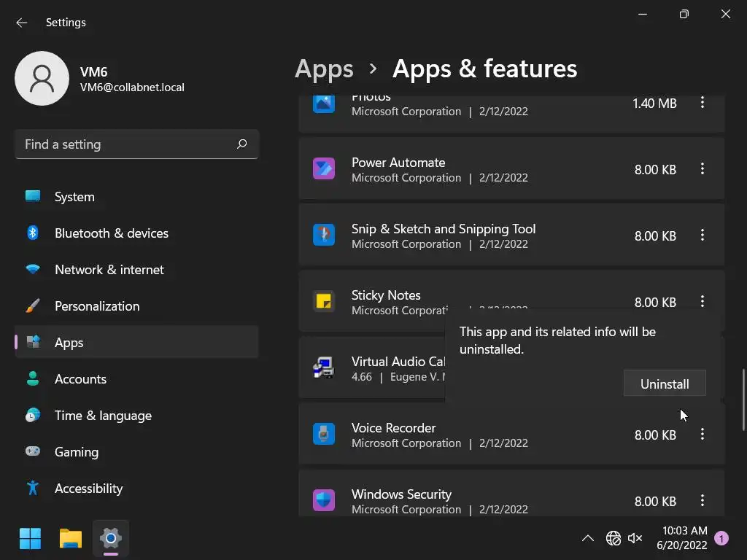
Task: Select Bluetooth & devices in sidebar
Action: point(111,233)
